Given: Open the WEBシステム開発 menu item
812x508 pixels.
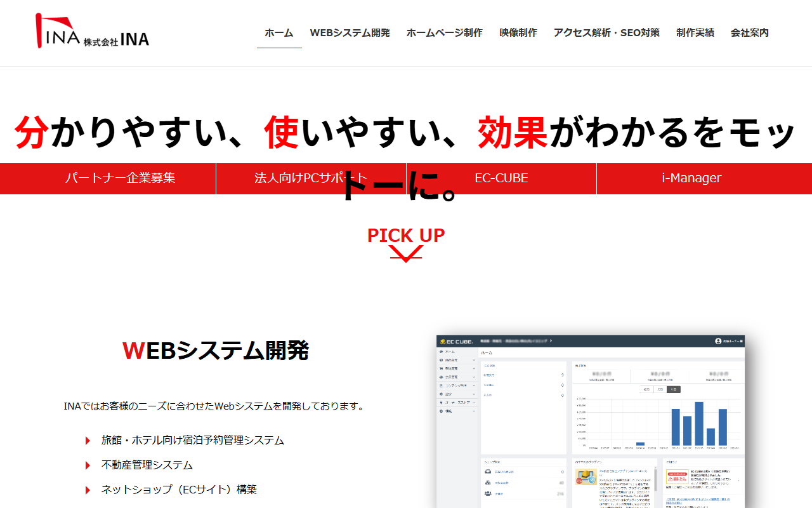Looking at the screenshot, I should 350,33.
